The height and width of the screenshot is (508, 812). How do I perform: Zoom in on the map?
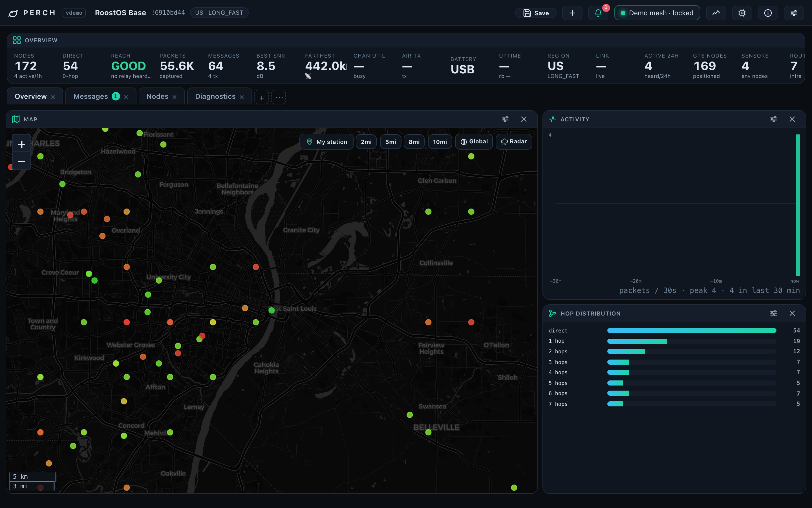[21, 144]
